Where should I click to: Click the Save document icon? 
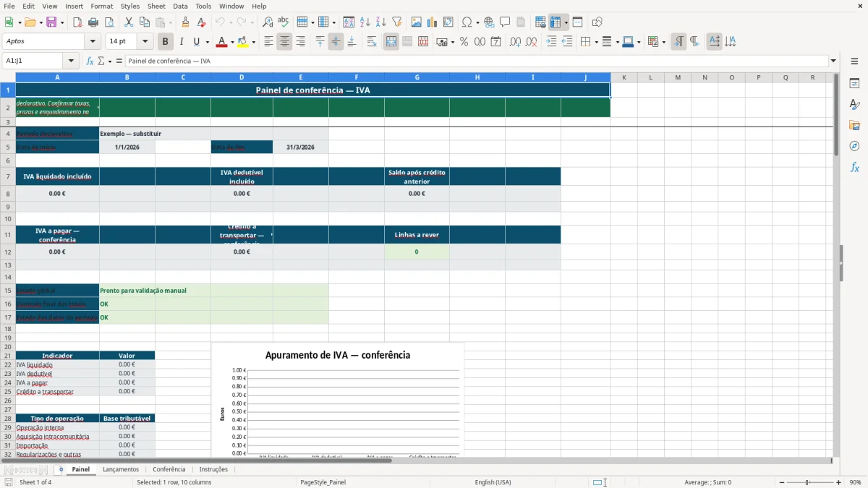51,22
